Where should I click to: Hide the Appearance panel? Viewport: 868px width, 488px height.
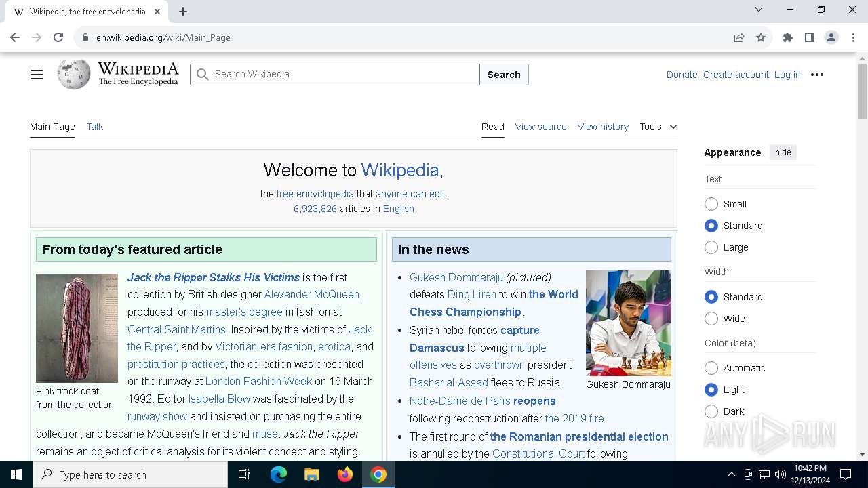783,152
